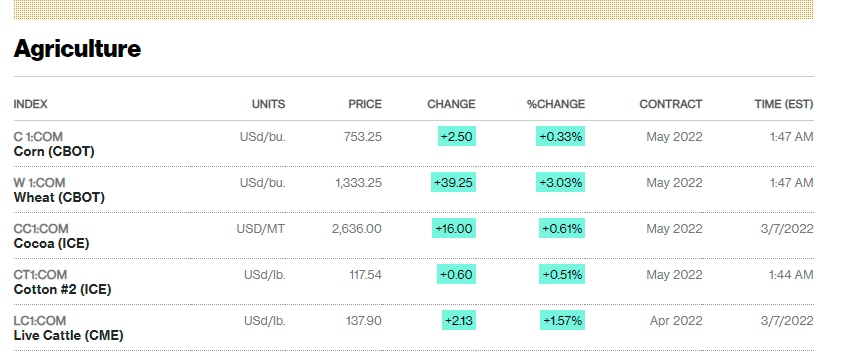Click the CT1:COM ticker symbol

[40, 274]
